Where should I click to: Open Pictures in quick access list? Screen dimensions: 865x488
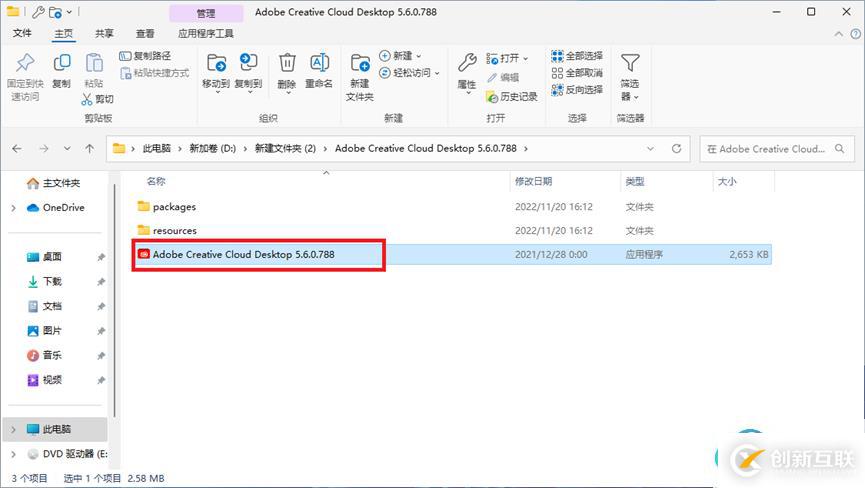(45, 331)
